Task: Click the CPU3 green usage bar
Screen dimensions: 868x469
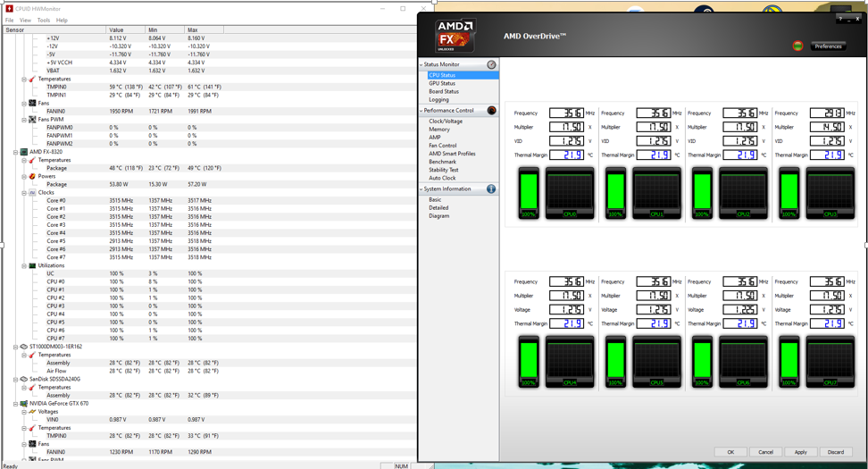Action: click(789, 192)
